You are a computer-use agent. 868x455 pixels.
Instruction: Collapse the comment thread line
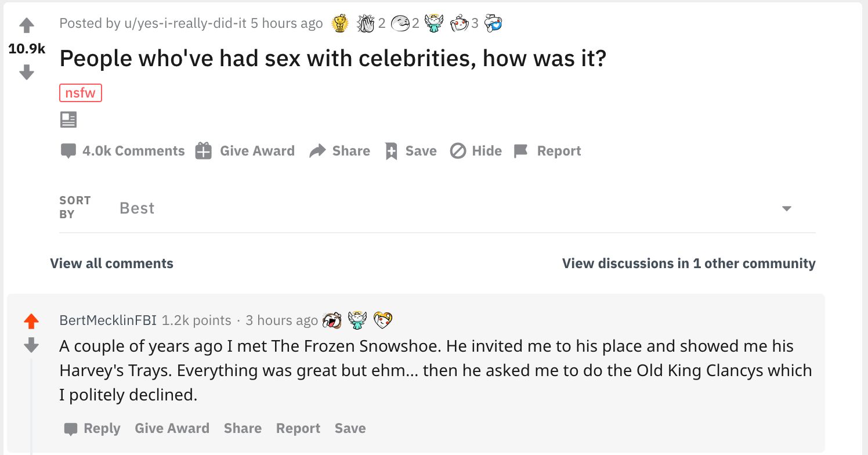click(31, 406)
